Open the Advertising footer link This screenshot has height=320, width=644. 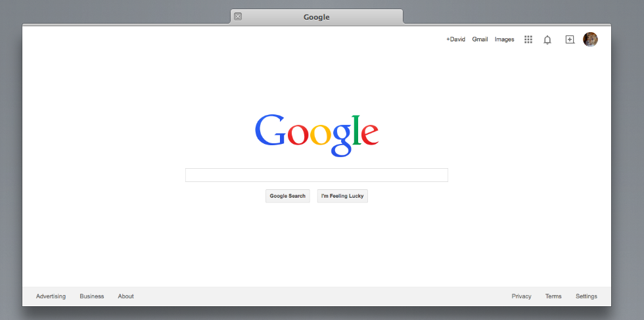(x=51, y=296)
